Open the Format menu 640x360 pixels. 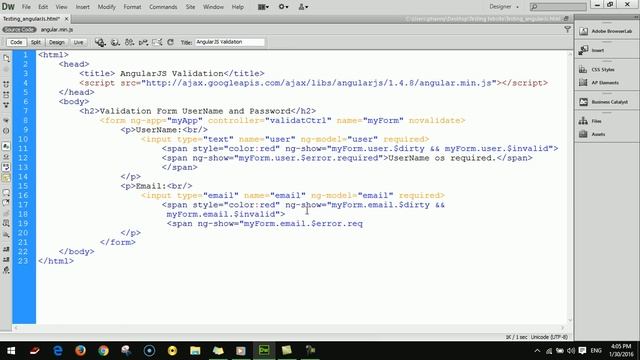click(x=132, y=7)
